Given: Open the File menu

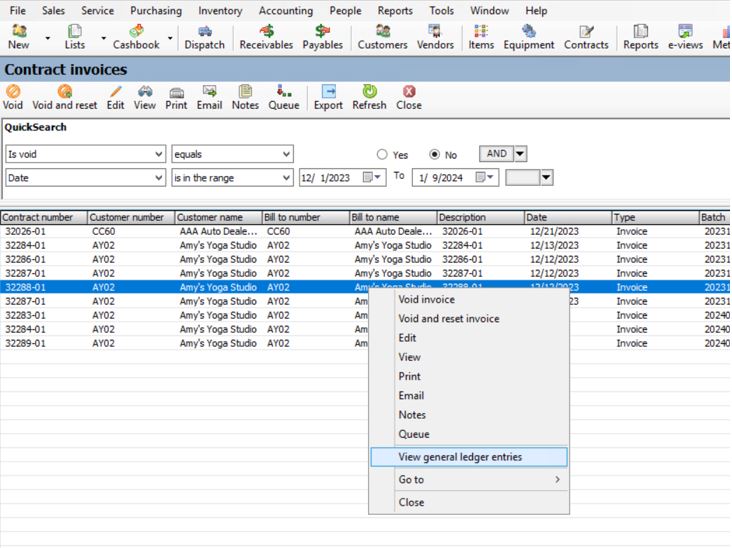Looking at the screenshot, I should (17, 10).
